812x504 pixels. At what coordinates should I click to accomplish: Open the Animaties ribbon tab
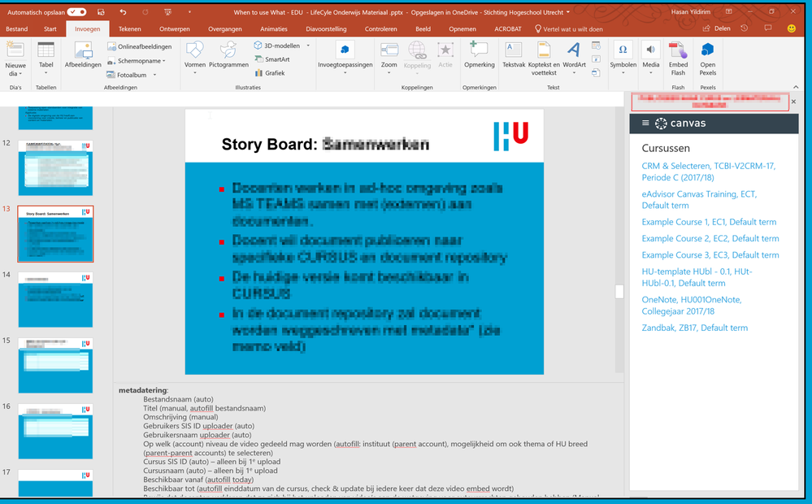tap(273, 28)
